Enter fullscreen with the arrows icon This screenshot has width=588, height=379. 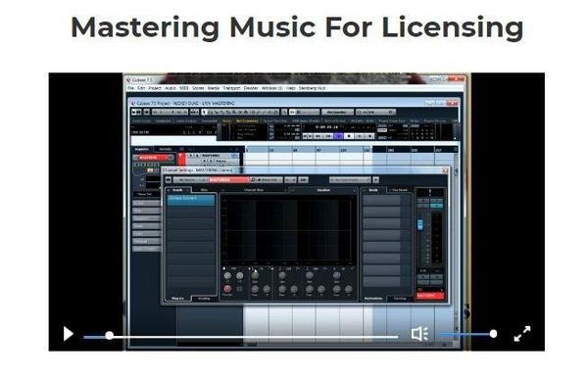tap(522, 334)
